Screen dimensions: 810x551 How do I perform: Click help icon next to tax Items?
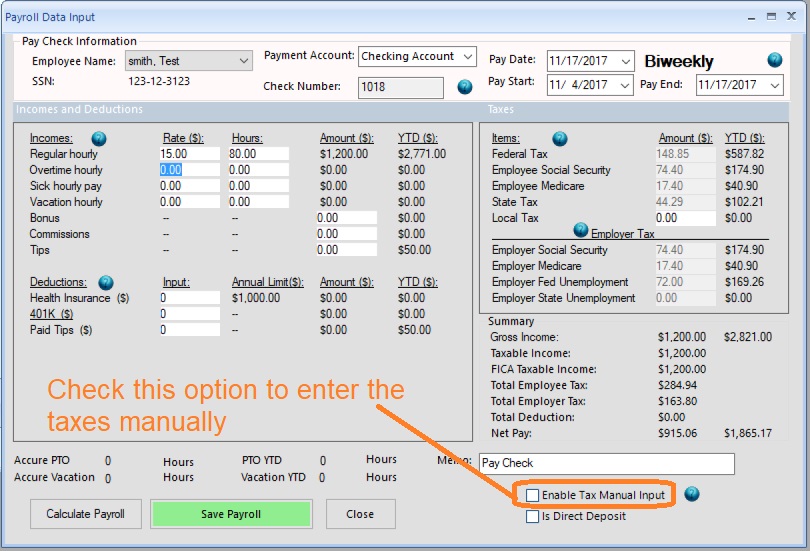click(560, 138)
